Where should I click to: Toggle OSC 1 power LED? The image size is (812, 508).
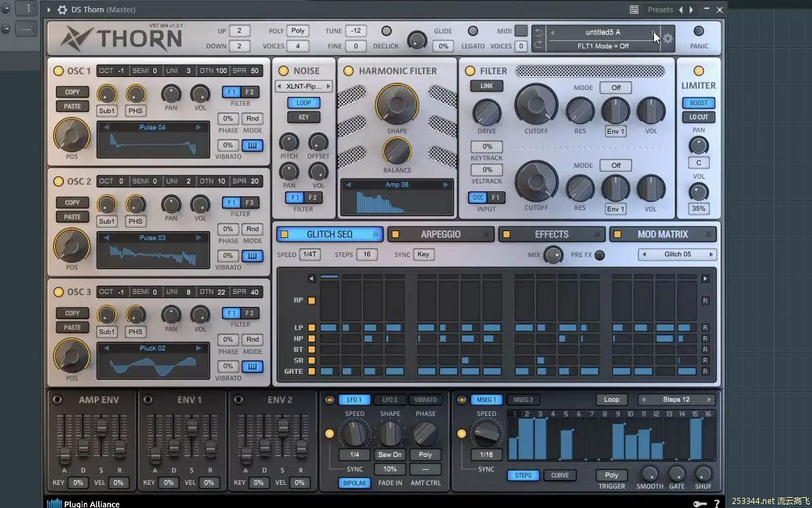pos(59,71)
